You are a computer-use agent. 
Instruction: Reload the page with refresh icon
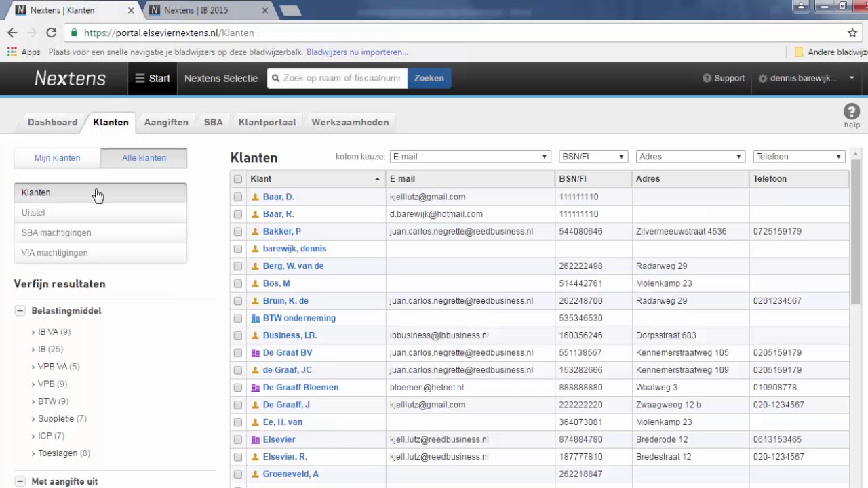(x=51, y=33)
